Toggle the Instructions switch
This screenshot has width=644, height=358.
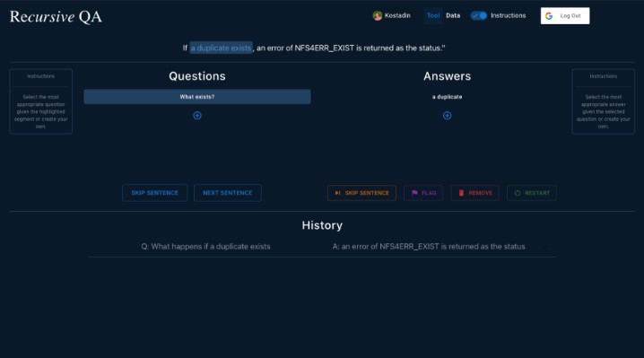click(478, 15)
